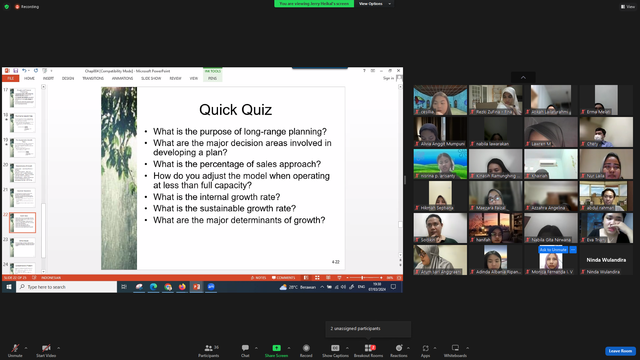
Task: Click the green Share Screen button
Action: pyautogui.click(x=276, y=350)
